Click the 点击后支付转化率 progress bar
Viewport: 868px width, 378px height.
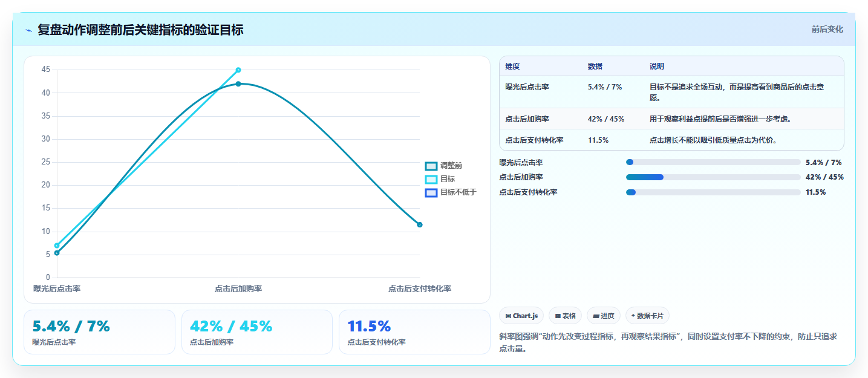click(713, 192)
